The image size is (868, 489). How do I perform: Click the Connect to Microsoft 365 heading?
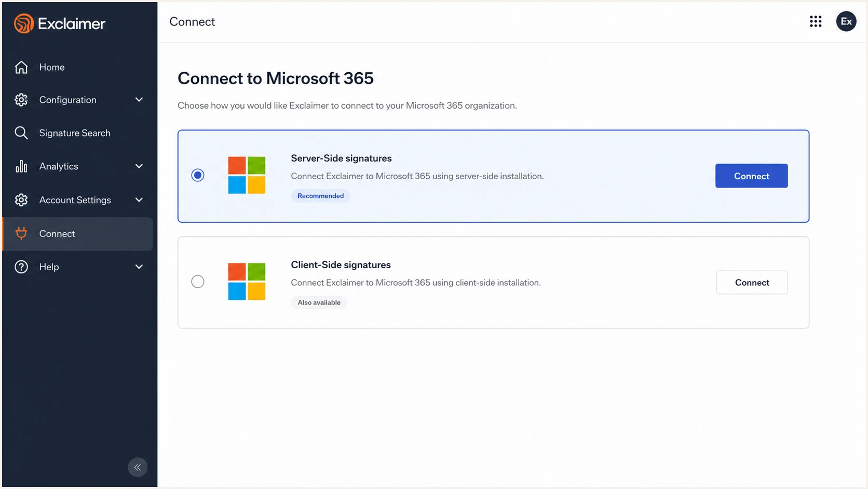(276, 78)
